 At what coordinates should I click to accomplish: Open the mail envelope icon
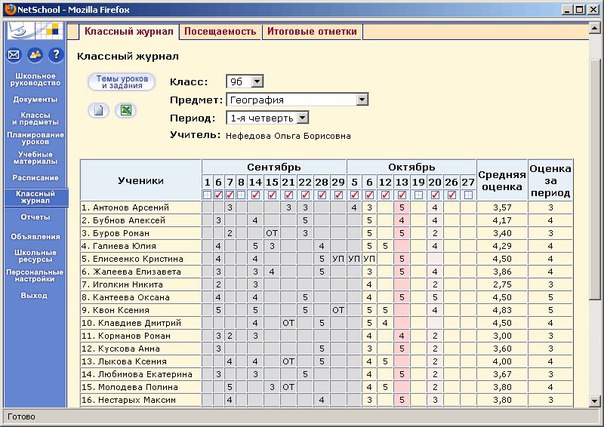click(13, 54)
